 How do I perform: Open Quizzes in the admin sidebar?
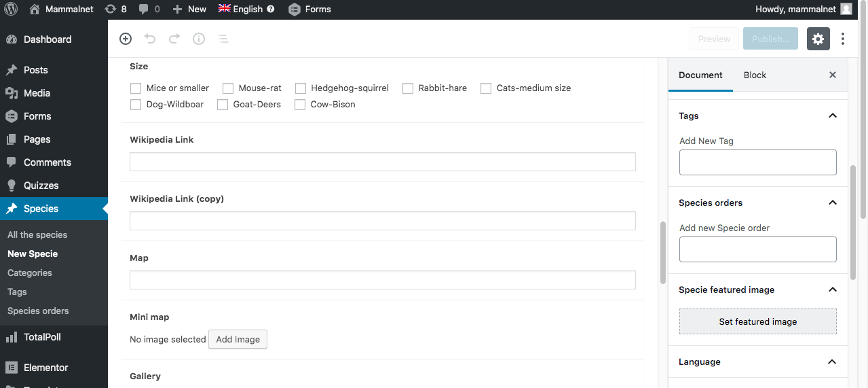[41, 186]
